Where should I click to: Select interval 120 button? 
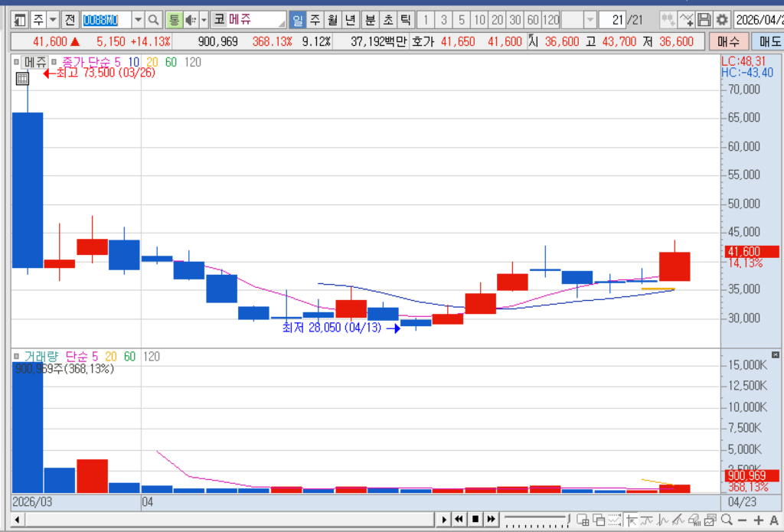coord(551,20)
